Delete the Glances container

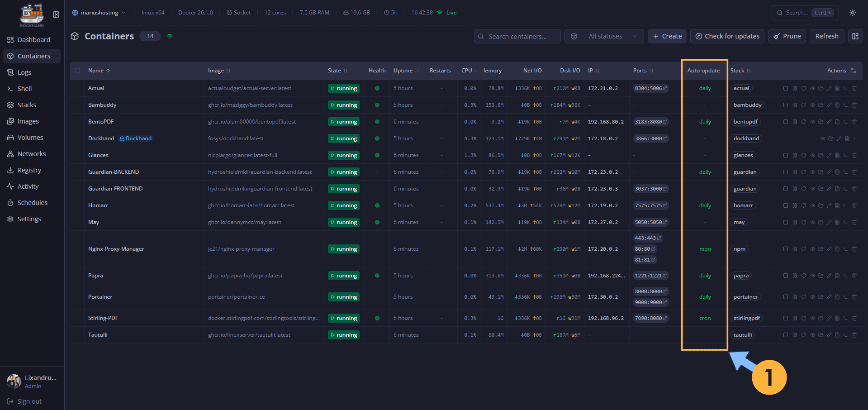pos(854,155)
